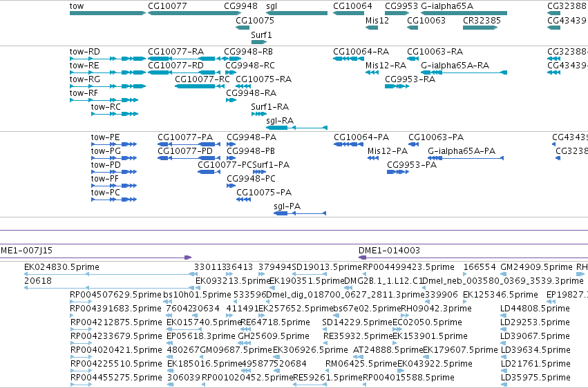Select transcript tow-RG
The height and width of the screenshot is (388, 588).
click(108, 86)
